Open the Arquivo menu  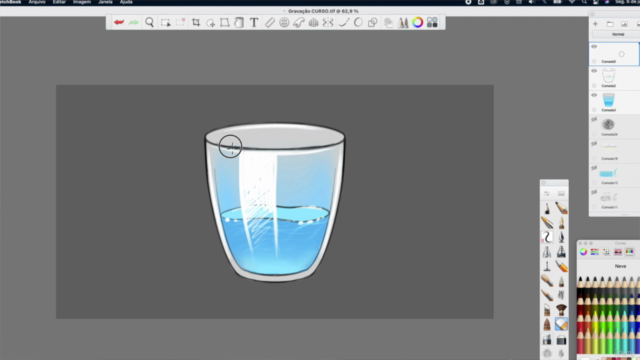37,2
